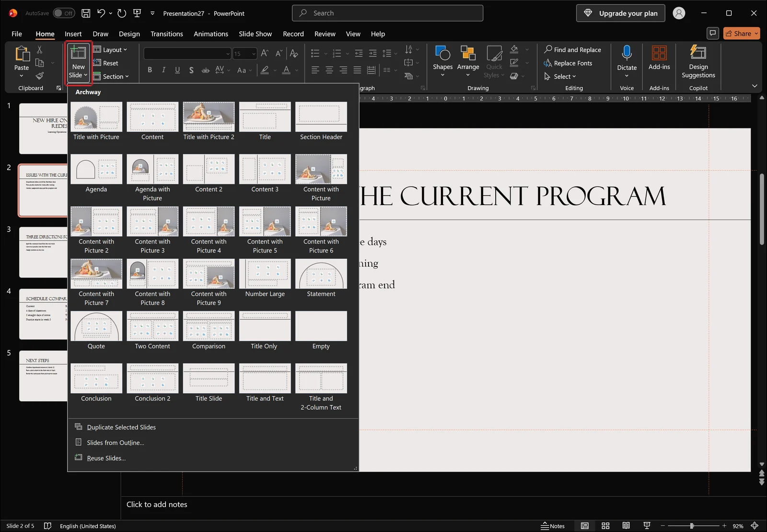Decrease font size icon
The image size is (767, 532).
point(279,53)
